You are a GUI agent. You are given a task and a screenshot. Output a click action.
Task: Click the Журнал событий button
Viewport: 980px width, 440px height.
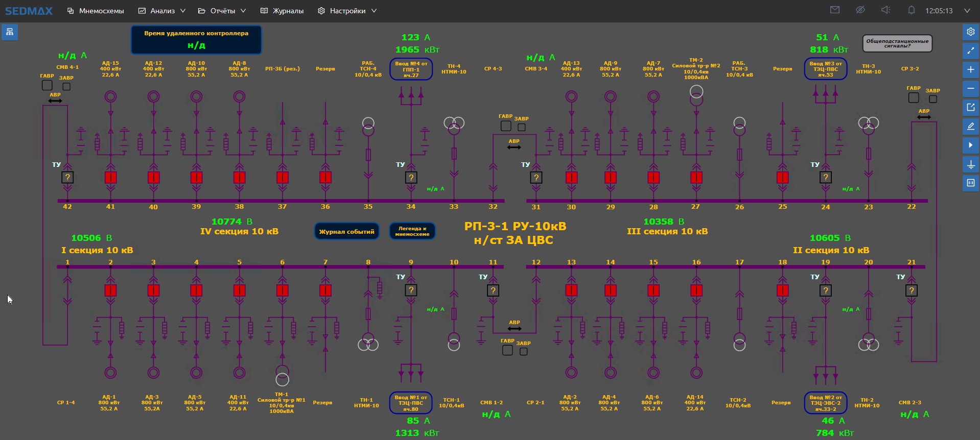346,231
